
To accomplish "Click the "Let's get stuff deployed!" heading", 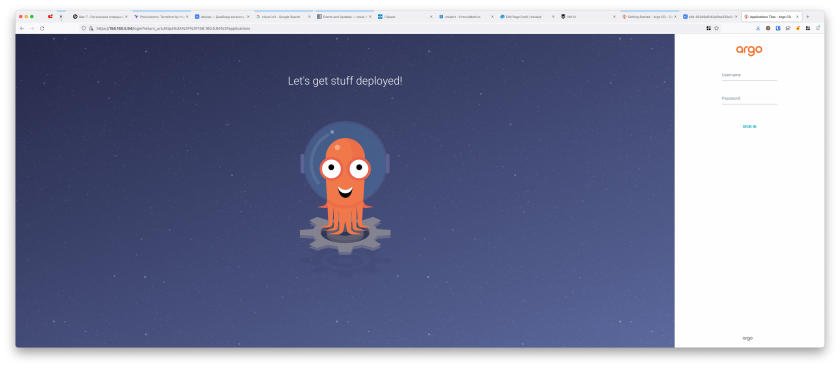I will (x=345, y=81).
